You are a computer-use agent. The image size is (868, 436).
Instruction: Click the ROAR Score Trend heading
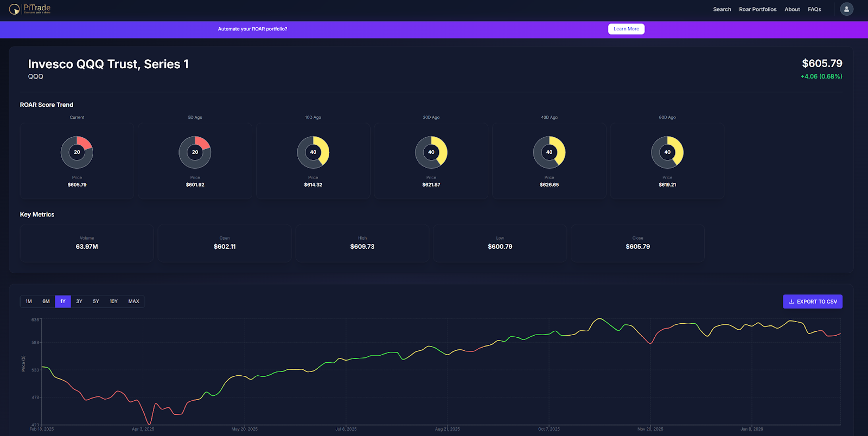(x=47, y=105)
